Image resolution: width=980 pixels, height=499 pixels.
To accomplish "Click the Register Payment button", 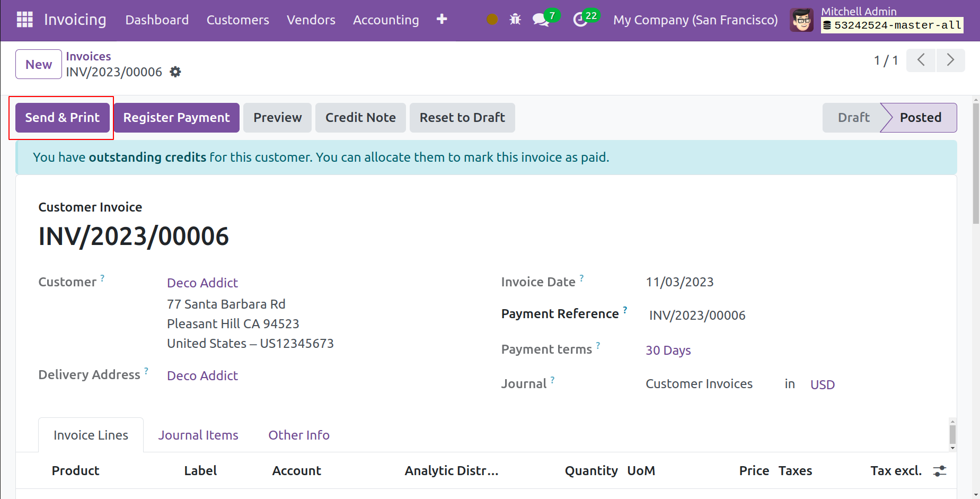I will click(x=176, y=118).
